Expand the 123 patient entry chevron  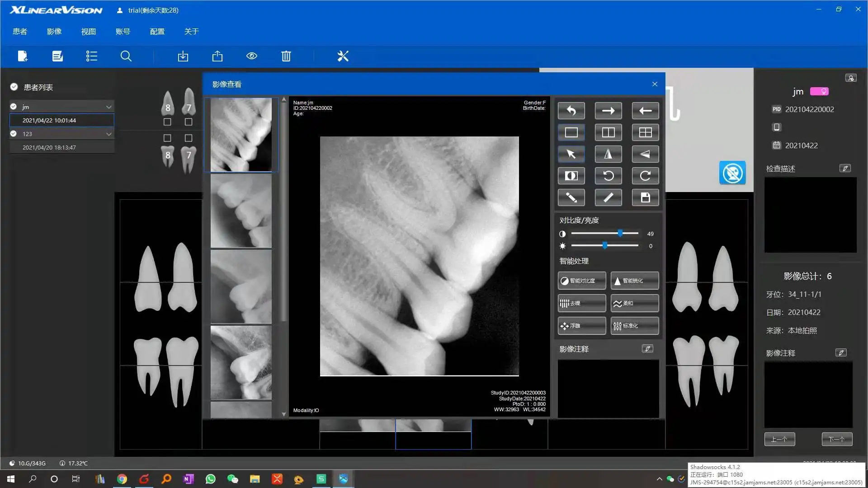[x=108, y=134]
